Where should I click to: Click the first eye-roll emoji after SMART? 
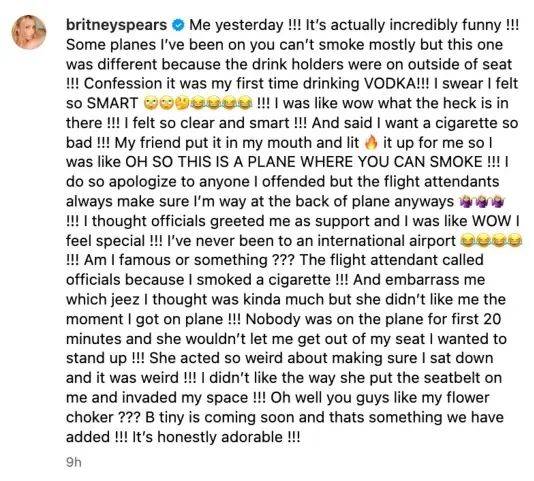click(150, 103)
